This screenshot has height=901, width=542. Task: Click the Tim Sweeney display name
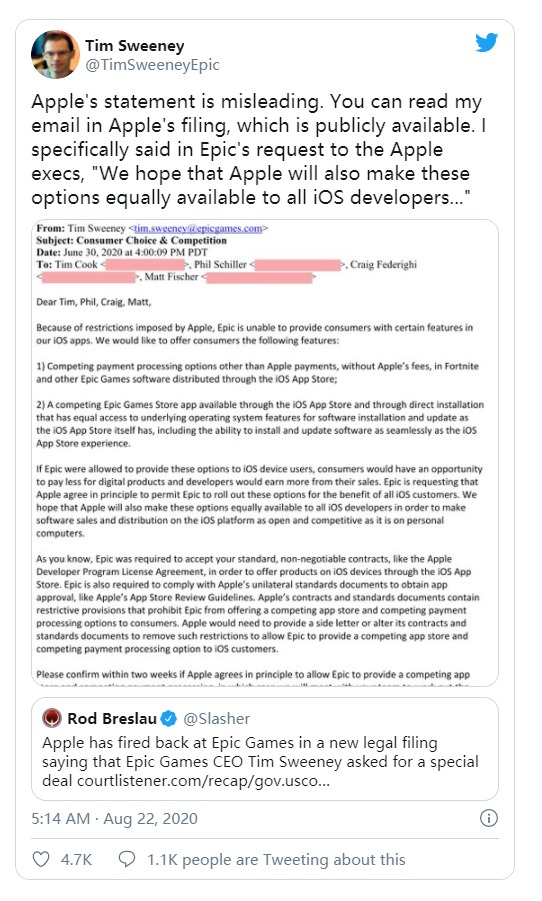tap(134, 45)
